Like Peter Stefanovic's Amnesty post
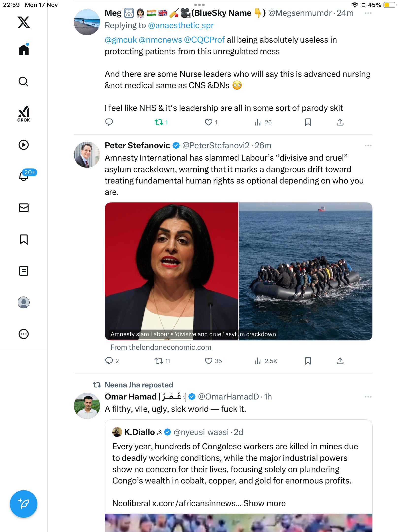 [x=209, y=361]
